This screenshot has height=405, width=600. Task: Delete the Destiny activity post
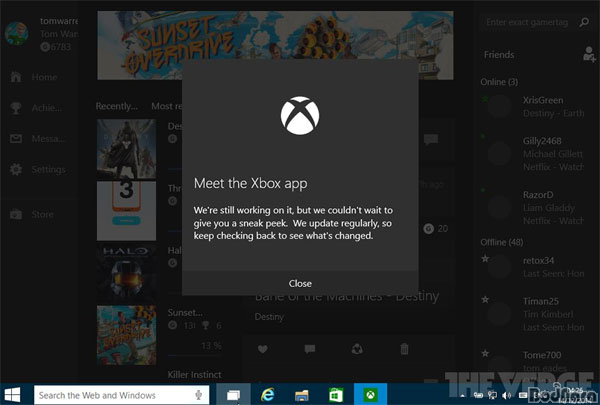click(x=404, y=349)
